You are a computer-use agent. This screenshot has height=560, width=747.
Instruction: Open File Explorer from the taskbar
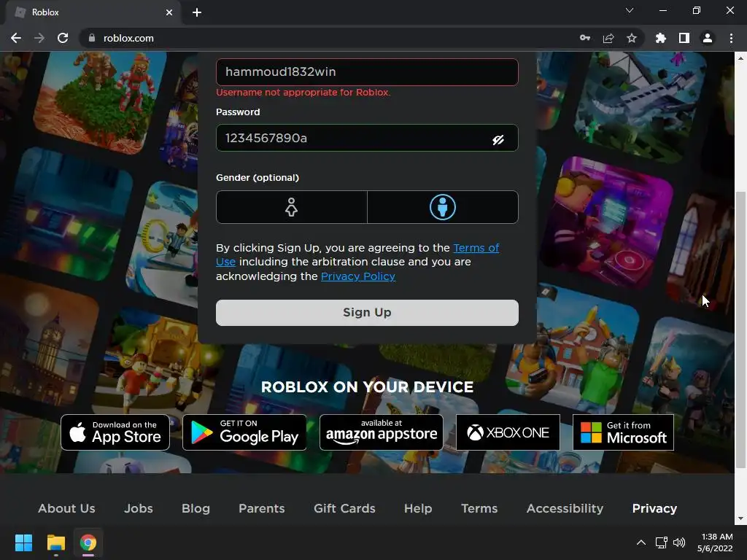pyautogui.click(x=55, y=542)
